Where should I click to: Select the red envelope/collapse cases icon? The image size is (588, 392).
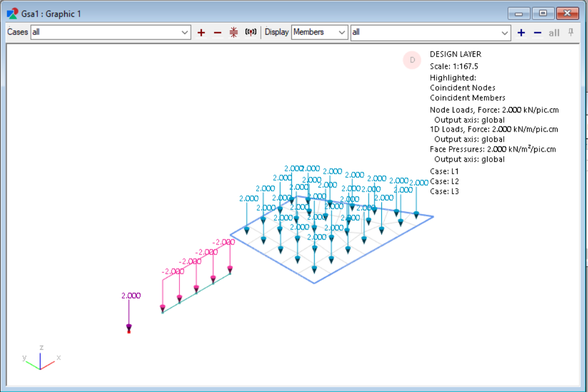233,32
